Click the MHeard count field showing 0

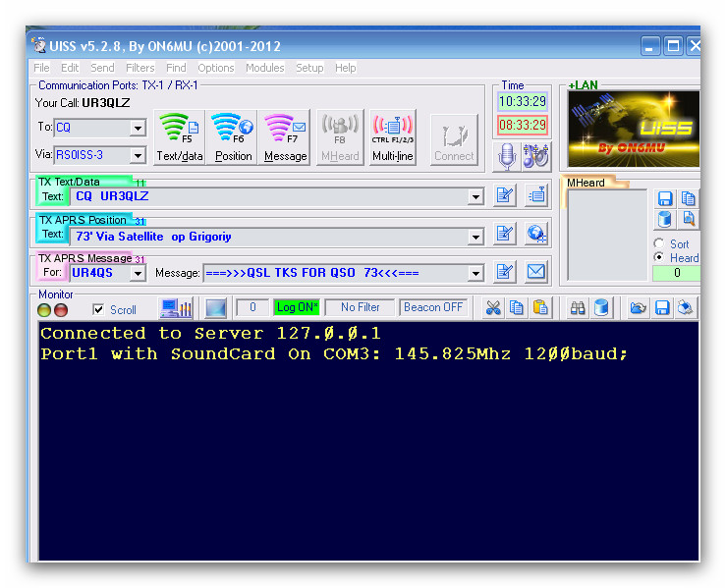coord(677,273)
